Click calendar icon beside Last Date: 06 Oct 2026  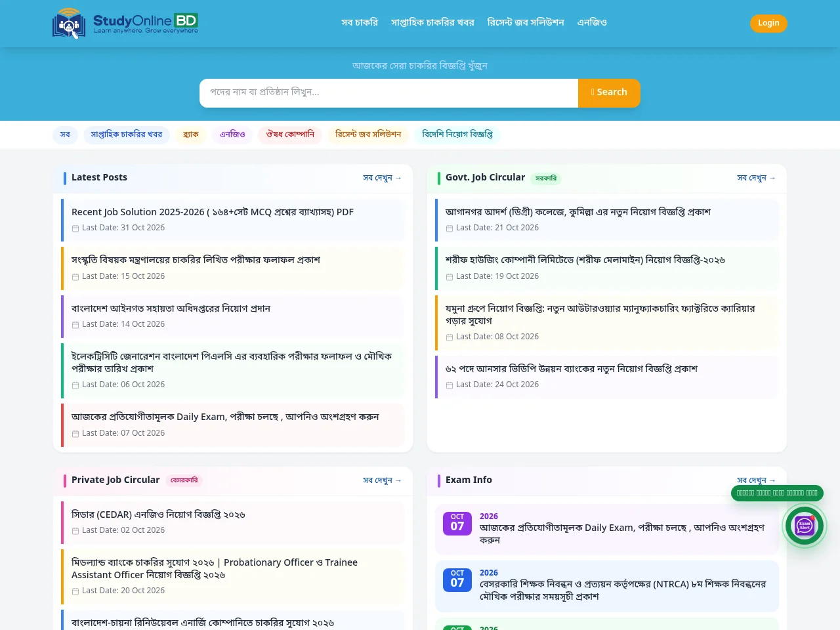pyautogui.click(x=75, y=385)
